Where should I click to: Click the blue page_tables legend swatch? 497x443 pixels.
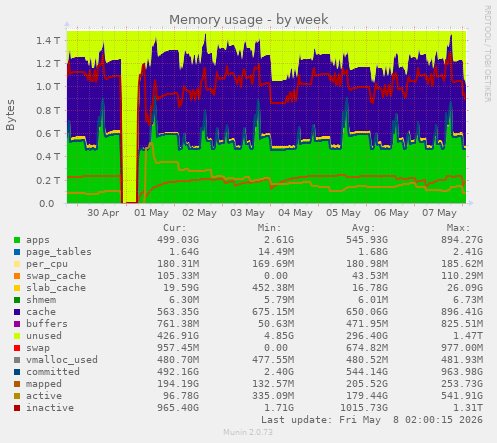17,252
